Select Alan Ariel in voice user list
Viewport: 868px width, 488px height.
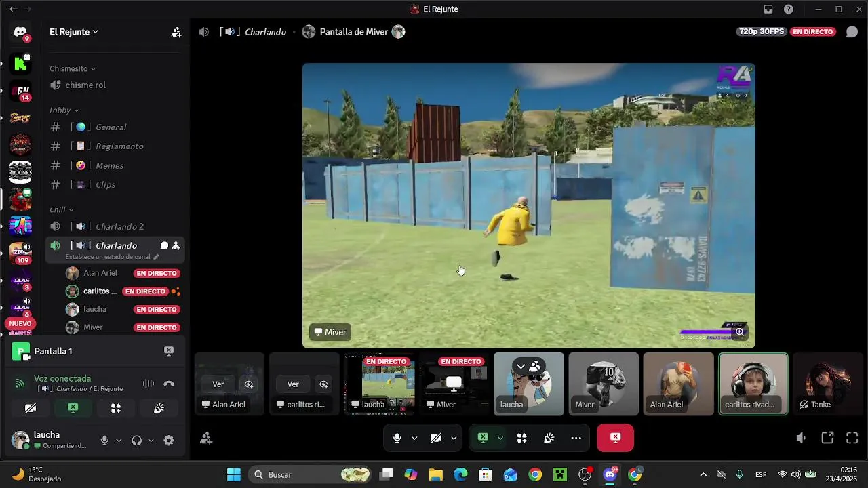[x=123, y=273]
